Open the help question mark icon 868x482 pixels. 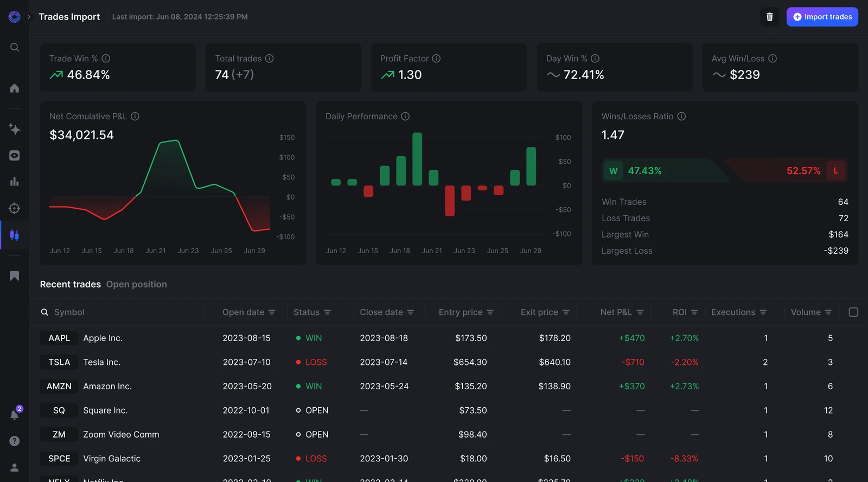(15, 441)
